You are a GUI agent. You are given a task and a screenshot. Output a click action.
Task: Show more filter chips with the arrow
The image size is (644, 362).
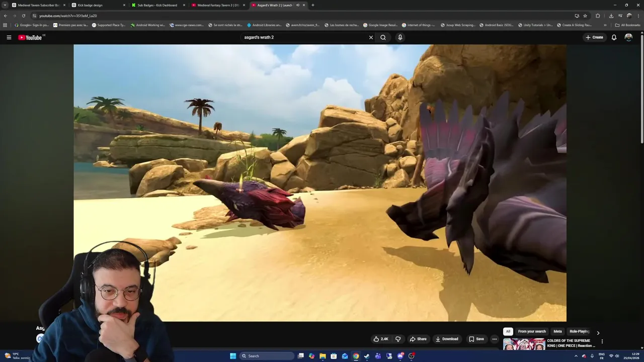click(598, 332)
